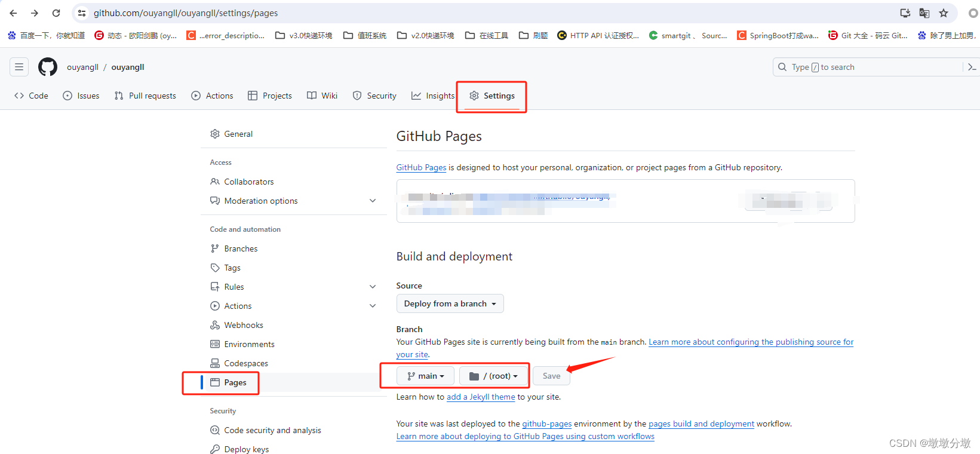Click the install app icon in address bar

point(905,13)
